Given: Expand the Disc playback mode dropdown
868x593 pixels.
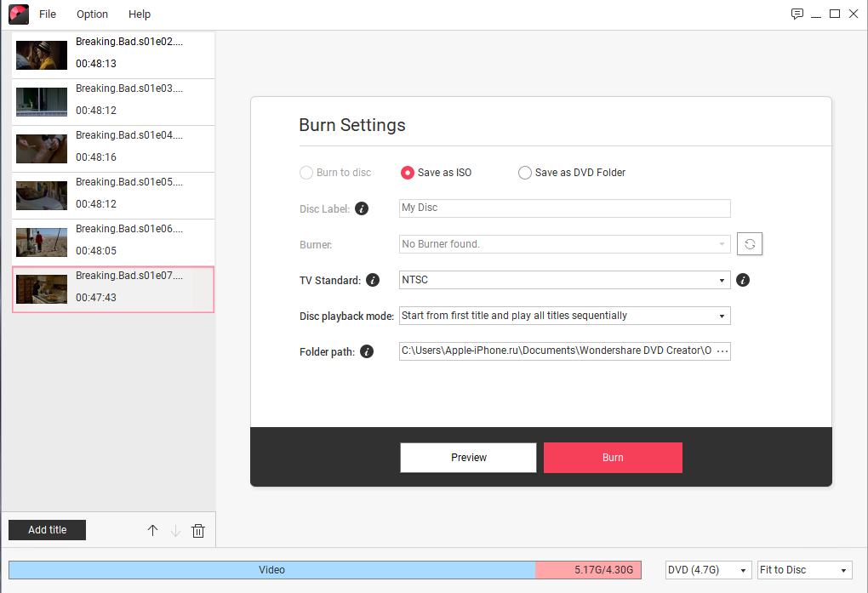Looking at the screenshot, I should coord(564,316).
